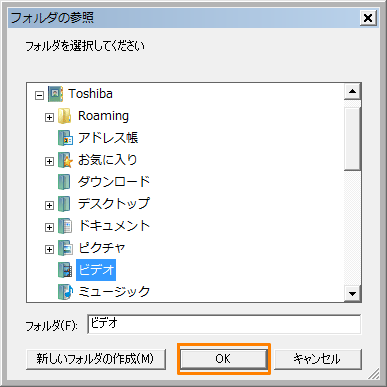This screenshot has width=387, height=387.
Task: Confirm selection with the OK button
Action: point(224,359)
